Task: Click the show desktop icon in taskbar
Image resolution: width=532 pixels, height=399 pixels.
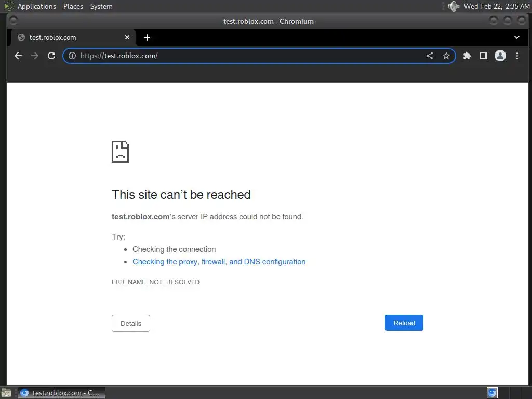Action: pos(6,393)
